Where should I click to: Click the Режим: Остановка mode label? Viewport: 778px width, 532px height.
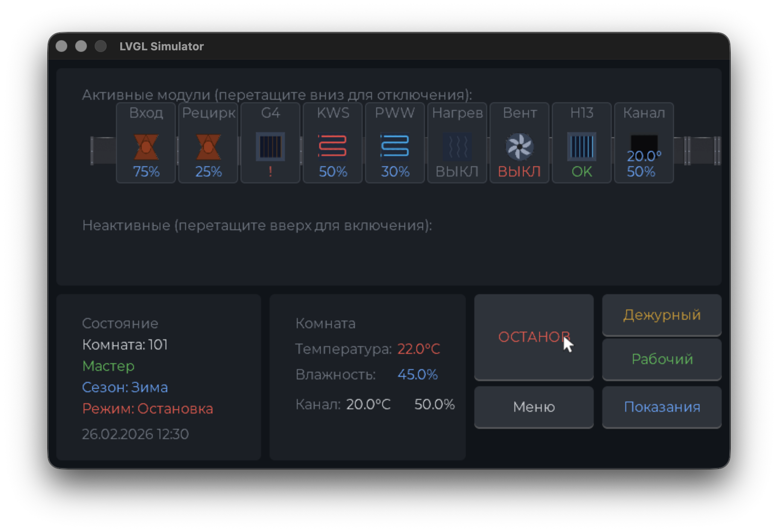point(148,409)
